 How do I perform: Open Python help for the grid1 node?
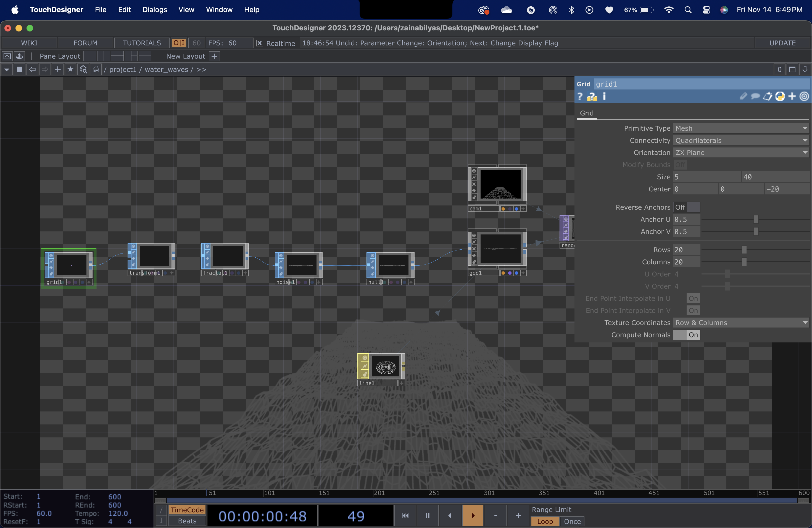click(592, 97)
